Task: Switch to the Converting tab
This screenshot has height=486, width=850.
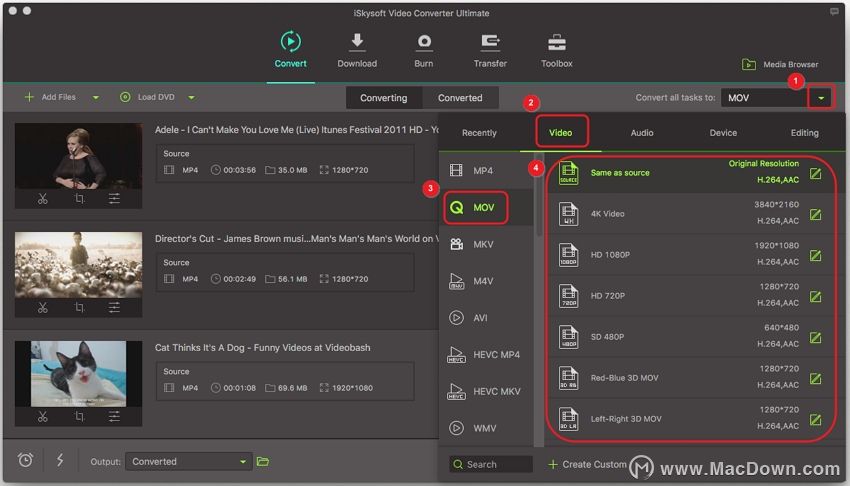Action: pyautogui.click(x=384, y=98)
